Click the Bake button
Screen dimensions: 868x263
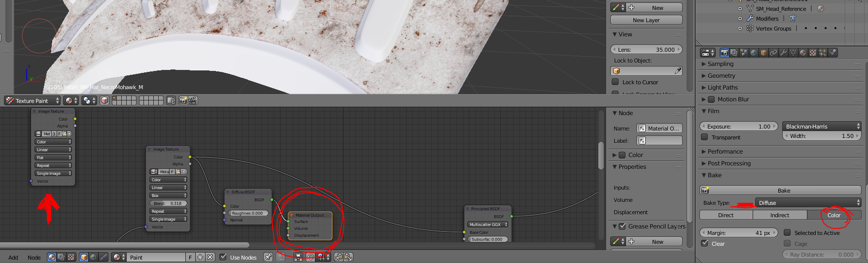click(x=780, y=191)
